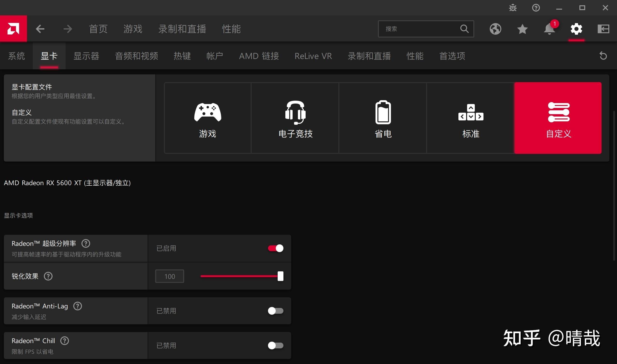617x364 pixels.
Task: Maximize the Radeon Software window
Action: 582,8
